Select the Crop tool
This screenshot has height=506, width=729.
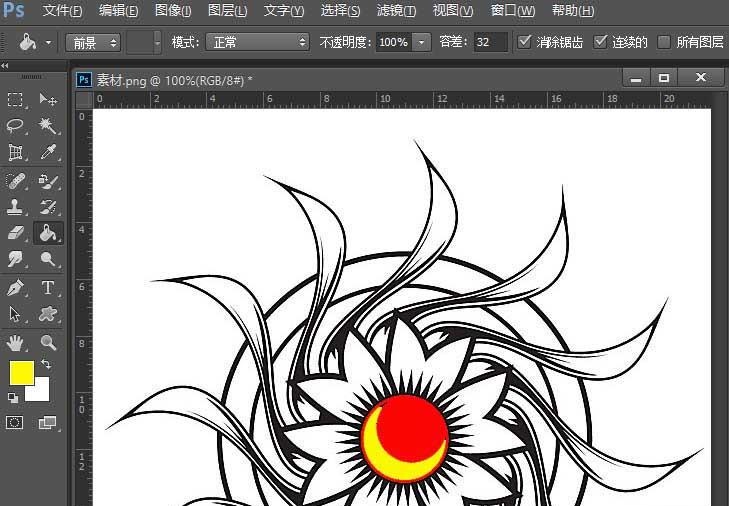pyautogui.click(x=15, y=152)
